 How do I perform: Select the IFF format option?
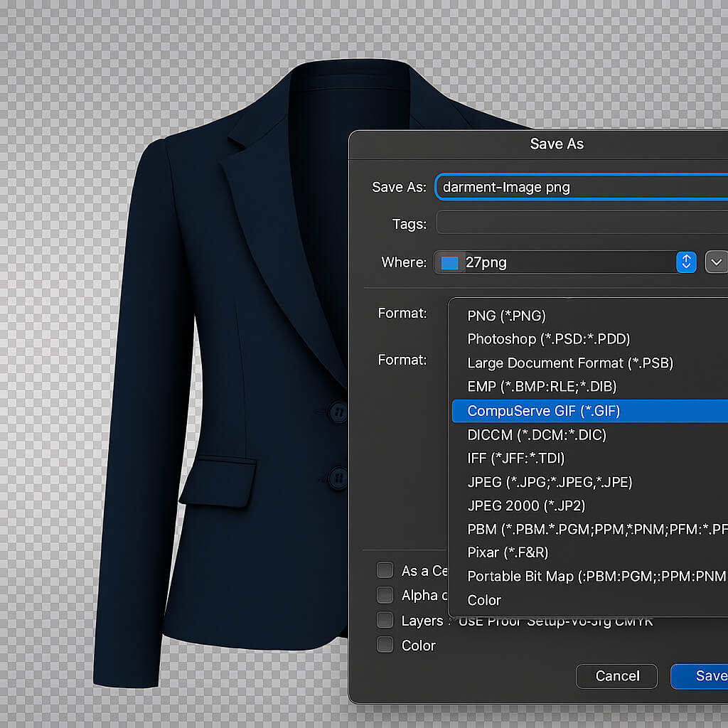point(515,459)
